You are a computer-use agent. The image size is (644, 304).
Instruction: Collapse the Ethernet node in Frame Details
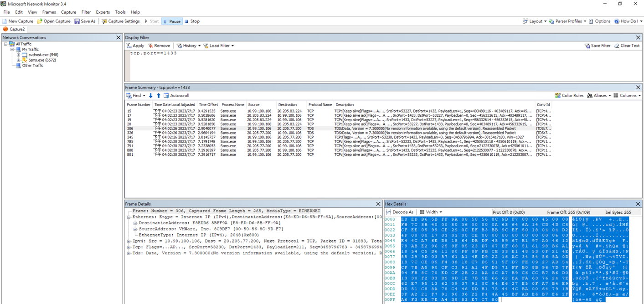pyautogui.click(x=129, y=217)
